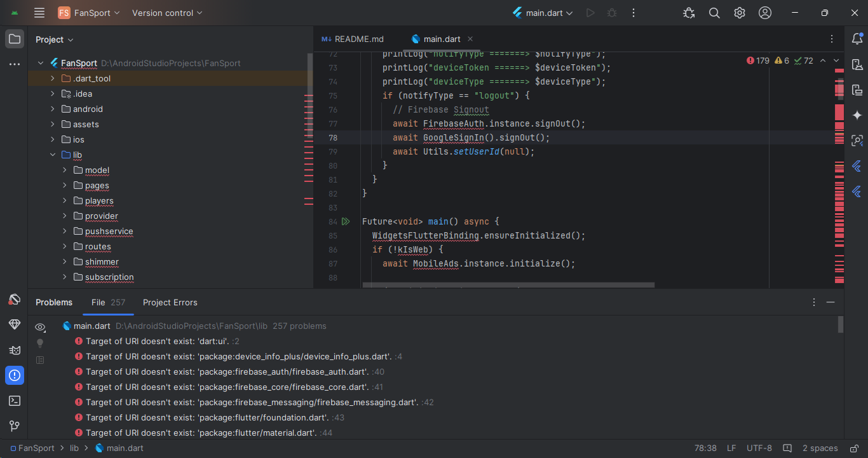Viewport: 868px width, 458px height.
Task: Open the Notifications bell icon
Action: 857,39
